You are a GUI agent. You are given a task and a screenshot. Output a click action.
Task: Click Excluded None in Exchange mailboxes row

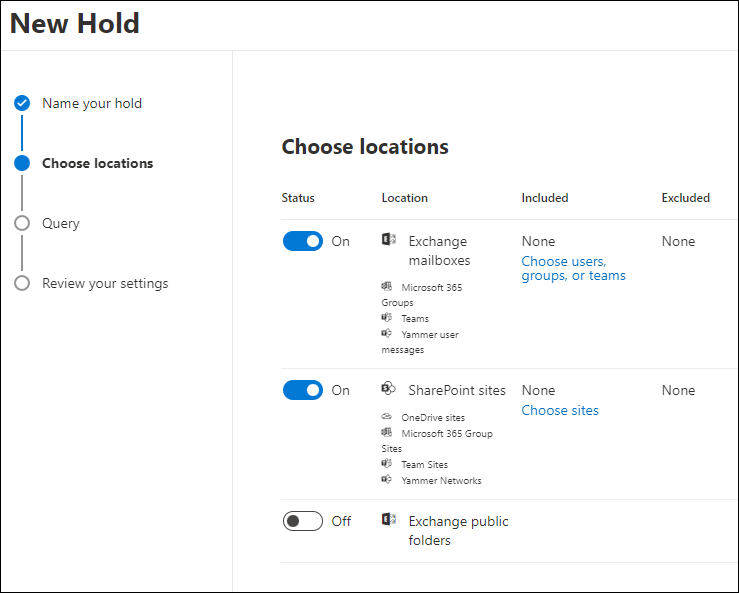tap(678, 241)
